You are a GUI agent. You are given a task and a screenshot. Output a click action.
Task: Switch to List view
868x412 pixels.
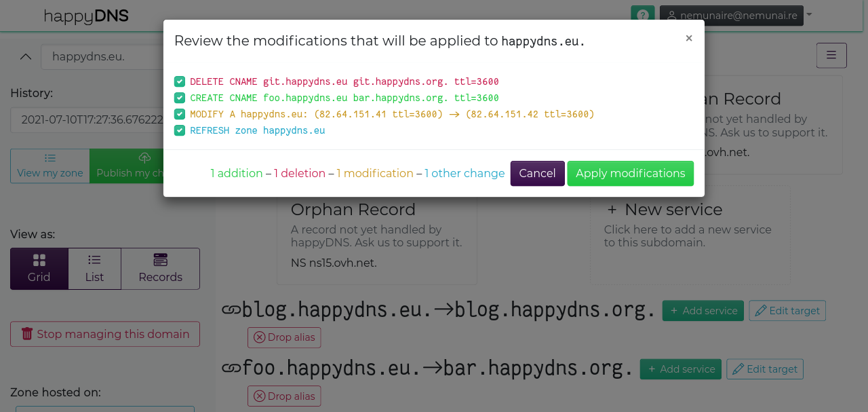click(94, 269)
